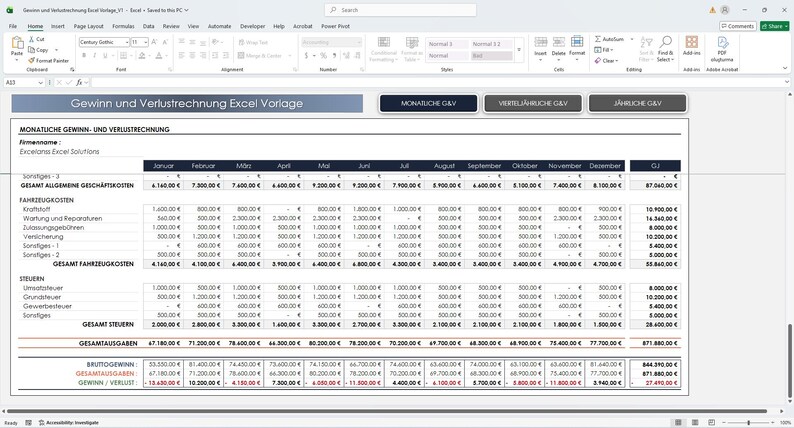This screenshot has width=794, height=428.
Task: Collapse the ribbon with the chevron
Action: click(785, 68)
